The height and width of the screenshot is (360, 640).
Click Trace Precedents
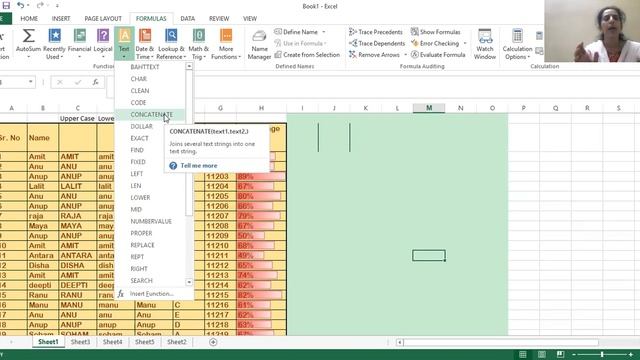(376, 32)
